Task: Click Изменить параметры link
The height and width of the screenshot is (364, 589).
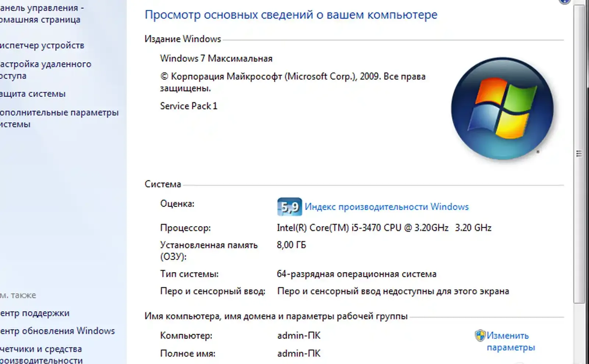Action: click(511, 341)
